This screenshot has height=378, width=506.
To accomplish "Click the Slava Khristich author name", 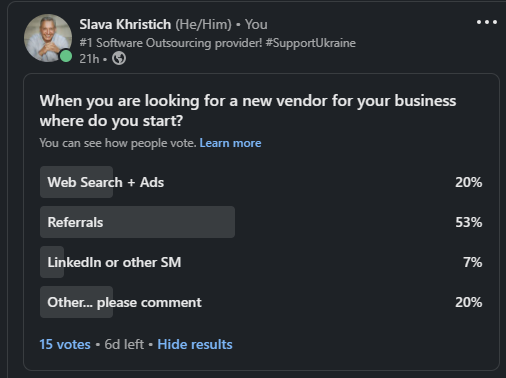I will tap(125, 24).
